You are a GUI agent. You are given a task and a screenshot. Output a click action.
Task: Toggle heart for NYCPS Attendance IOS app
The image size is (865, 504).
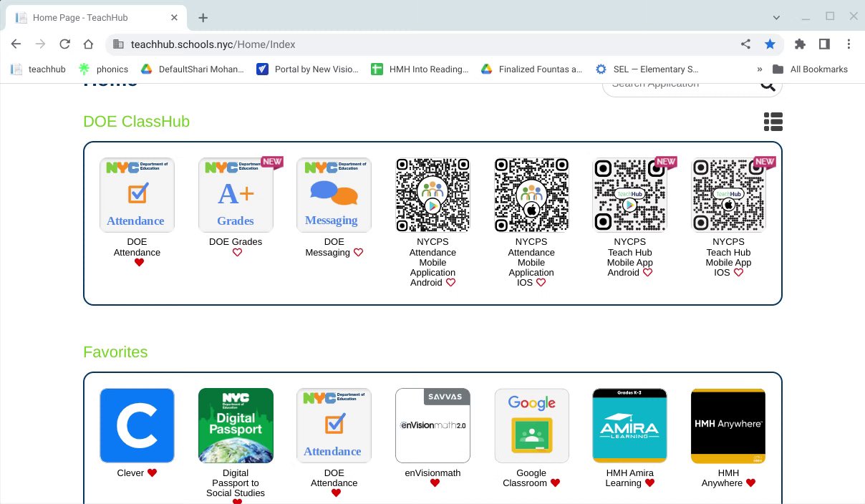pyautogui.click(x=541, y=283)
